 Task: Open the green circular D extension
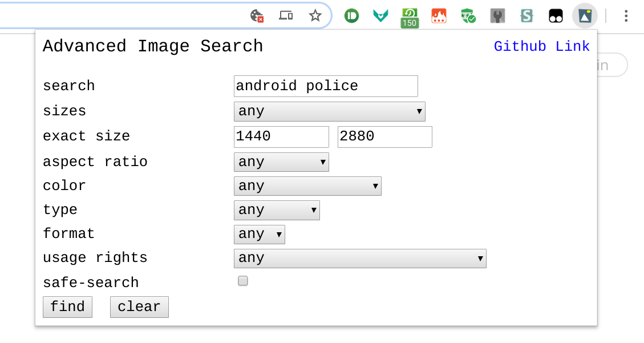click(x=351, y=16)
